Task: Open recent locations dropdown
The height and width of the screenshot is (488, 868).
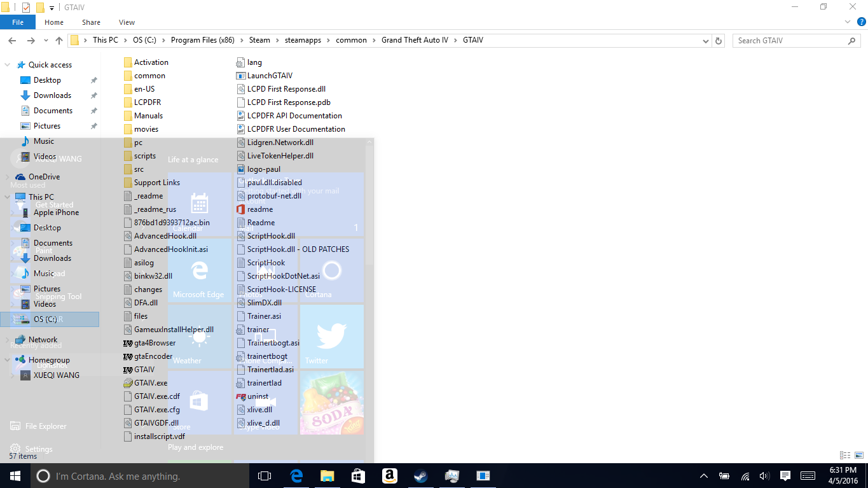Action: [46, 41]
